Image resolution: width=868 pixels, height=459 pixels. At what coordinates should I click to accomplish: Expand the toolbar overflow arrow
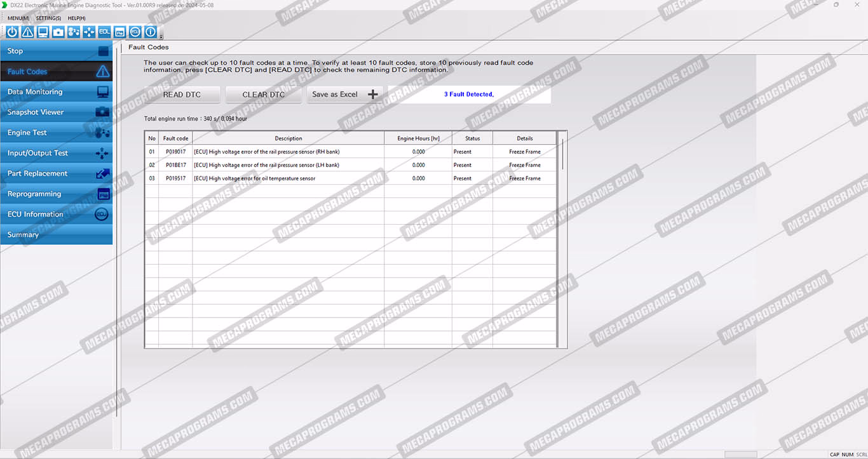[161, 36]
